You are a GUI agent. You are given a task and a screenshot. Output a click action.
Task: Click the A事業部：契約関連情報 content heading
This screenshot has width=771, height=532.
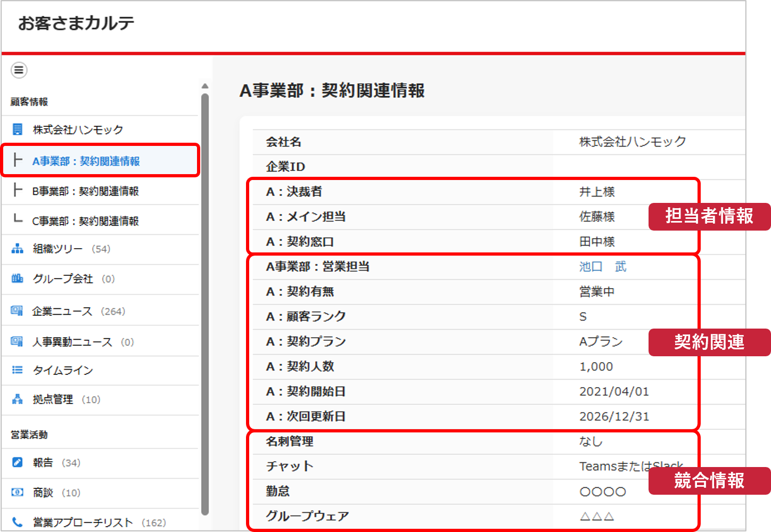click(x=332, y=91)
